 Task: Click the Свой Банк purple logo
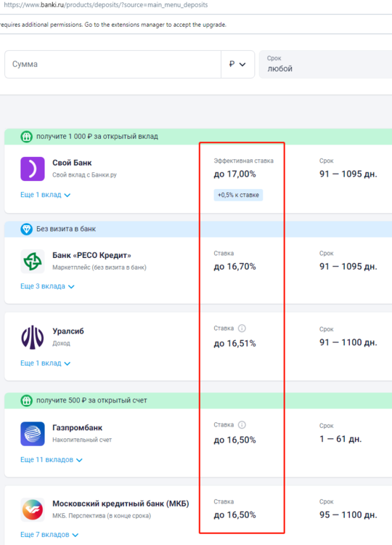[33, 169]
